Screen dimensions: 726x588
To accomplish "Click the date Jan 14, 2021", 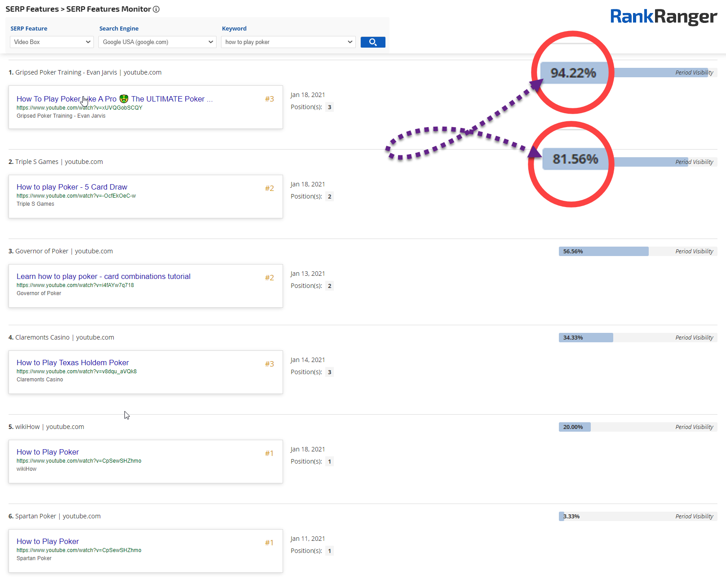I will [308, 360].
